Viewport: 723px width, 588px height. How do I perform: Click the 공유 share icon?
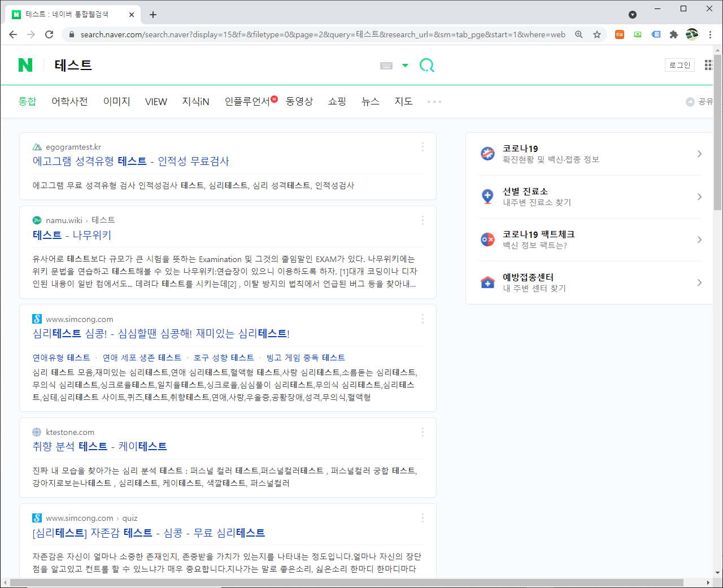click(x=690, y=102)
